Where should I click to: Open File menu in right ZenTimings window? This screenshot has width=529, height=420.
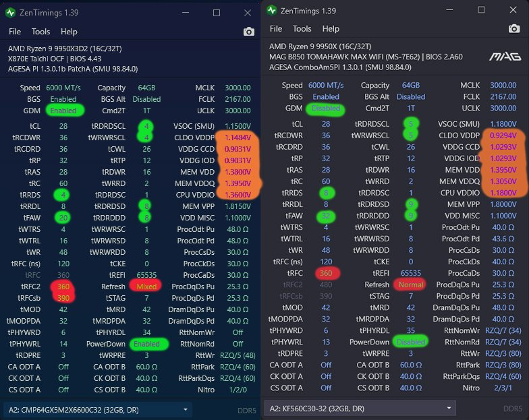click(276, 28)
